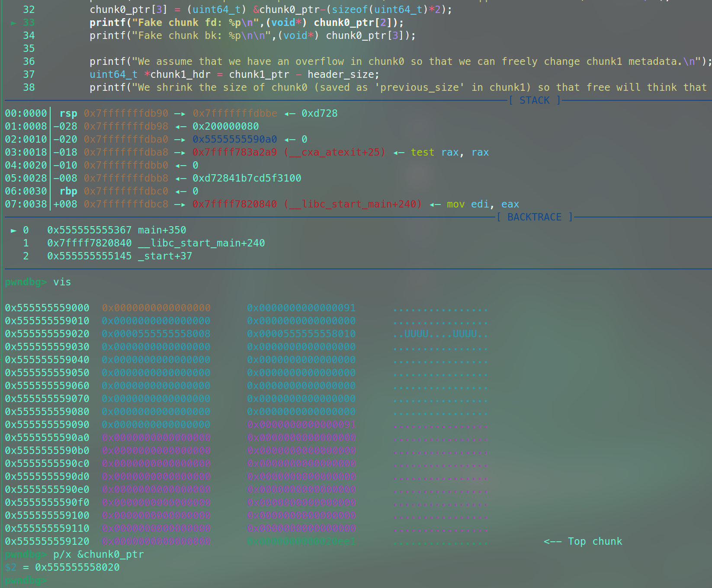Click line number 36 in the source listing

point(29,61)
